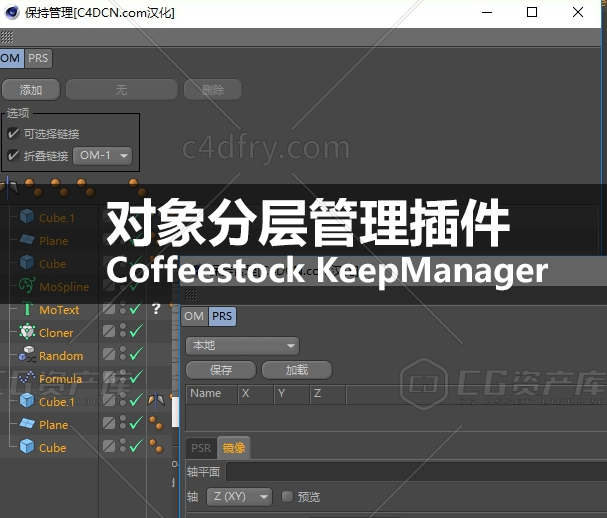Select the Formula object name
The height and width of the screenshot is (518, 607).
tap(61, 379)
